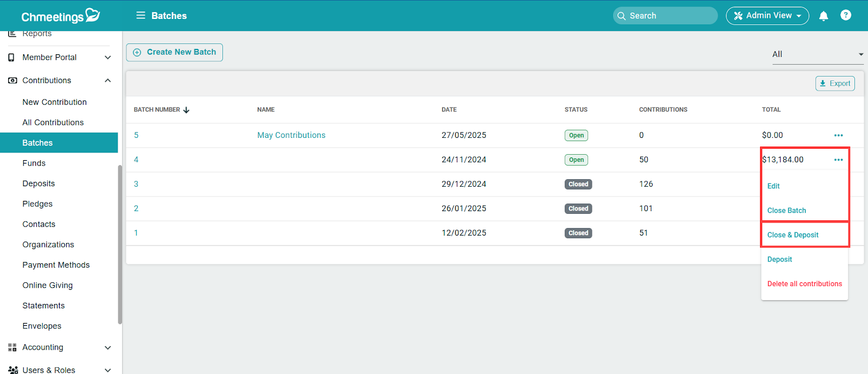Click the hamburger menu icon beside Batches
Image resolution: width=868 pixels, height=374 pixels.
tap(141, 15)
